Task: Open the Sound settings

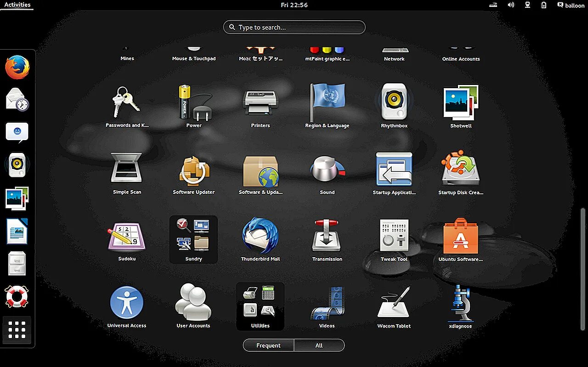Action: (327, 174)
